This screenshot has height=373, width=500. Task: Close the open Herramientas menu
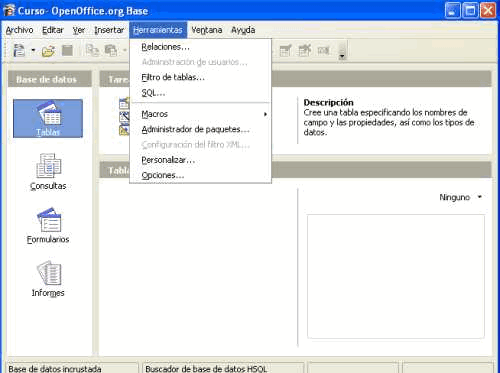pos(158,30)
